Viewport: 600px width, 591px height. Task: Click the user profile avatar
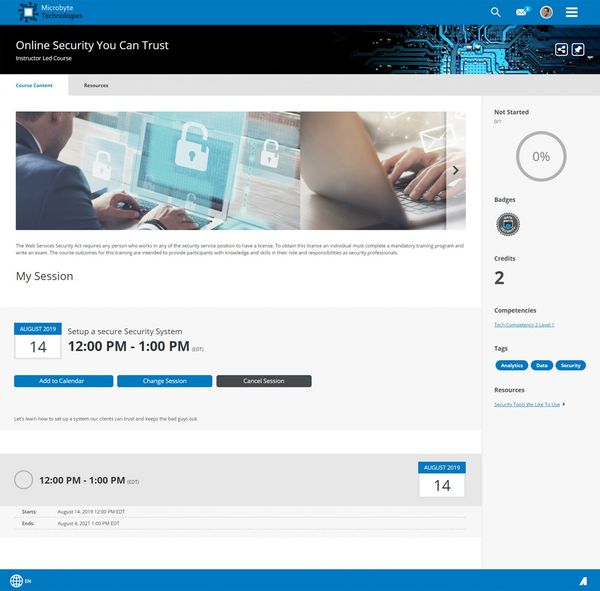(x=546, y=12)
